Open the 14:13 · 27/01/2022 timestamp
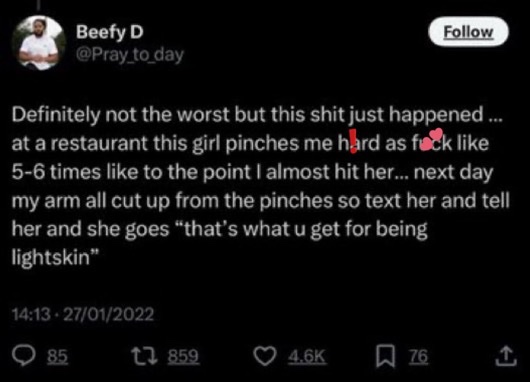The image size is (530, 382). [83, 314]
